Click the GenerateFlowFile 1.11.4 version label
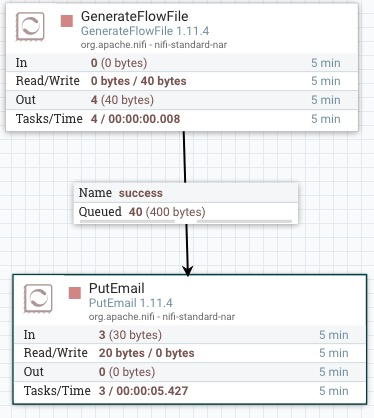This screenshot has width=374, height=418. tap(145, 31)
